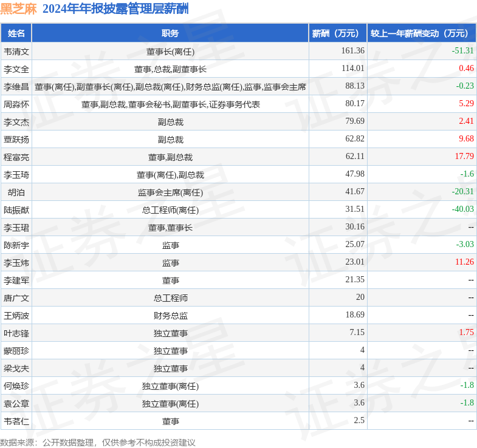Click salary change value 9.68
Screen dimensions: 477x448
pos(466,138)
